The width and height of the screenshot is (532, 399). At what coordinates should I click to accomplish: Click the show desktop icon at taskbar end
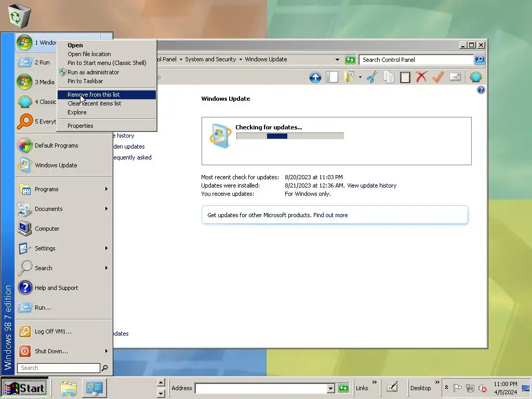tap(526, 388)
